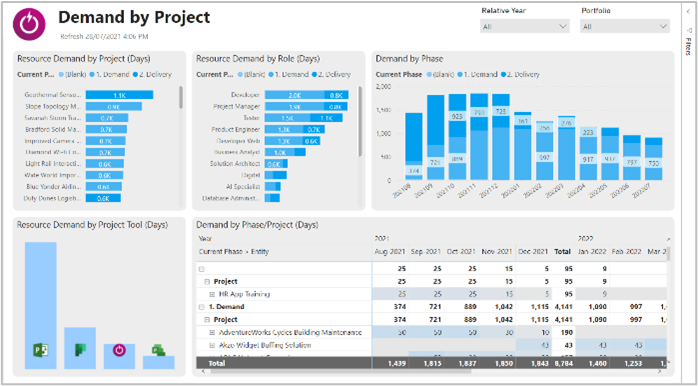Screen dimensions: 698x386
Task: Toggle (Blank) legend in Resource Demand by Project
Action: pyautogui.click(x=73, y=75)
